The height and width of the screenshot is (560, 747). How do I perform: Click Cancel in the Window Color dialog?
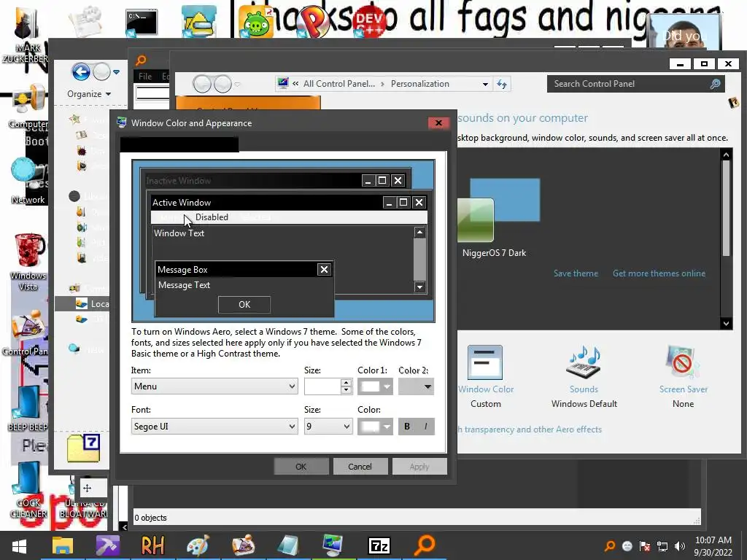coord(360,467)
